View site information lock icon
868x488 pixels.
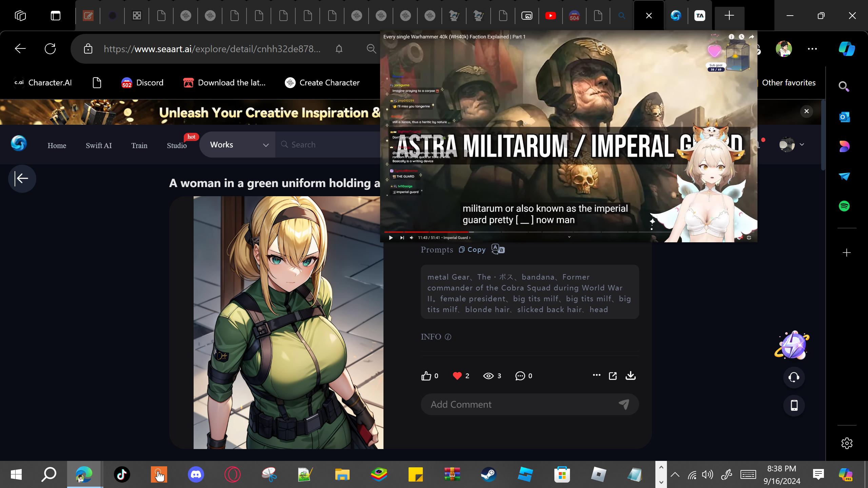pos(88,49)
